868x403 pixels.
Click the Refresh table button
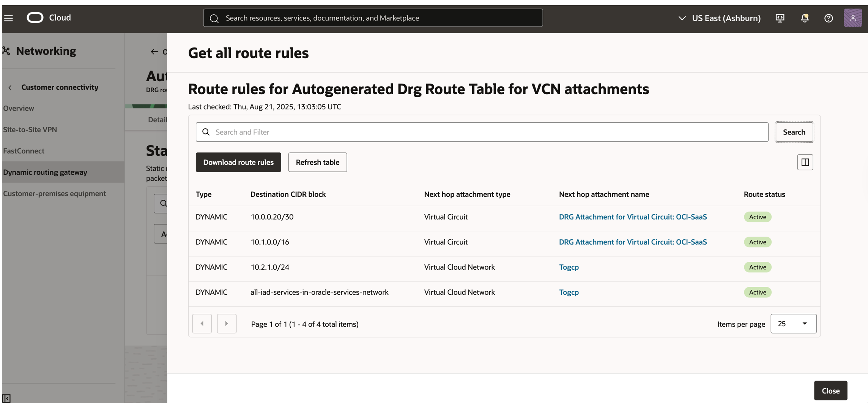click(317, 162)
